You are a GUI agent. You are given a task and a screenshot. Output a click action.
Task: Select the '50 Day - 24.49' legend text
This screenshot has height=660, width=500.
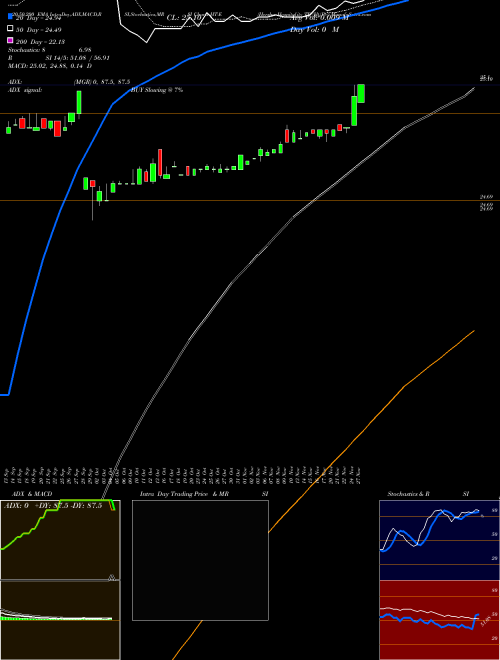coord(39,30)
